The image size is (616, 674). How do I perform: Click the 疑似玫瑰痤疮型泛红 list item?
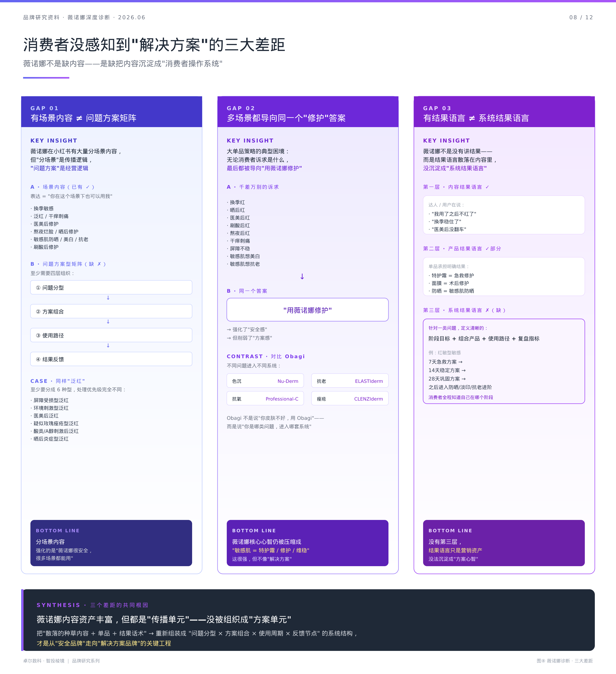pos(54,423)
